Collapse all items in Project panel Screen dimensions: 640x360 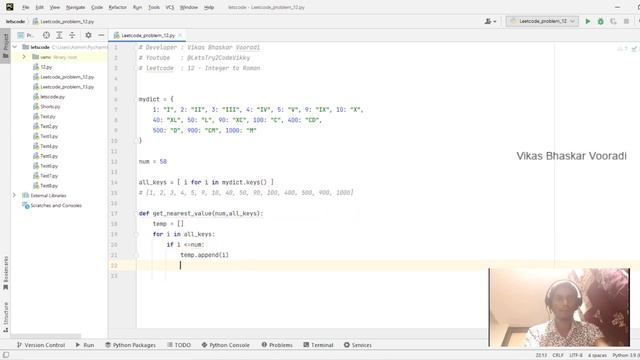pos(72,36)
